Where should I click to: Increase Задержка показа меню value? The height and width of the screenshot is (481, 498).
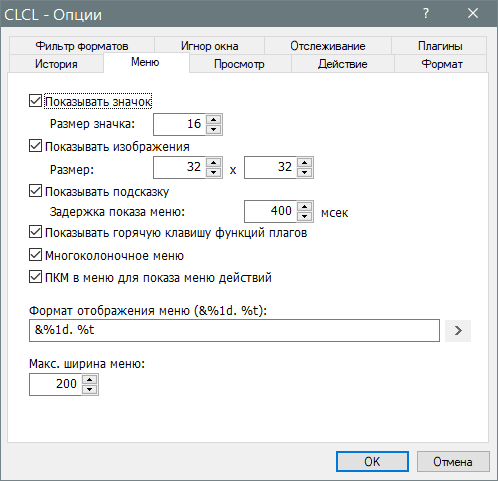(304, 206)
